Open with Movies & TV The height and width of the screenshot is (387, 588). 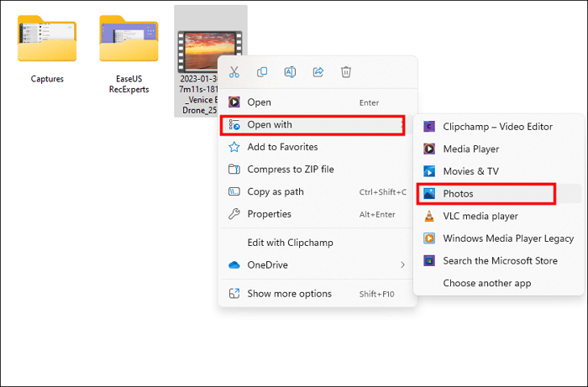pos(499,171)
